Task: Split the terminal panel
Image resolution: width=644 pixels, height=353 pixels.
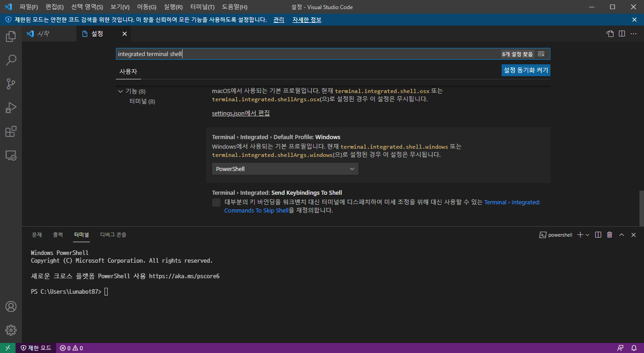Action: pos(598,235)
